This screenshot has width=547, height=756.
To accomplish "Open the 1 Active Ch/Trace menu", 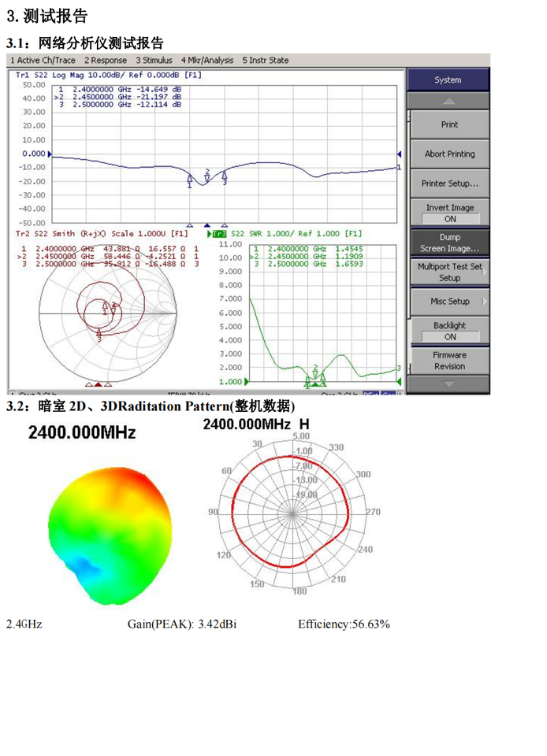I will coord(43,61).
